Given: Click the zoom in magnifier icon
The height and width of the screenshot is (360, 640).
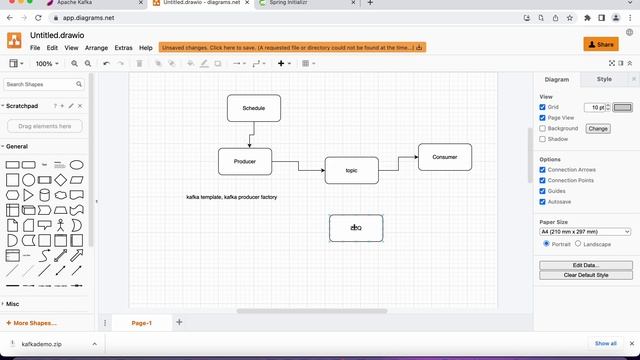Looking at the screenshot, I should (74, 64).
